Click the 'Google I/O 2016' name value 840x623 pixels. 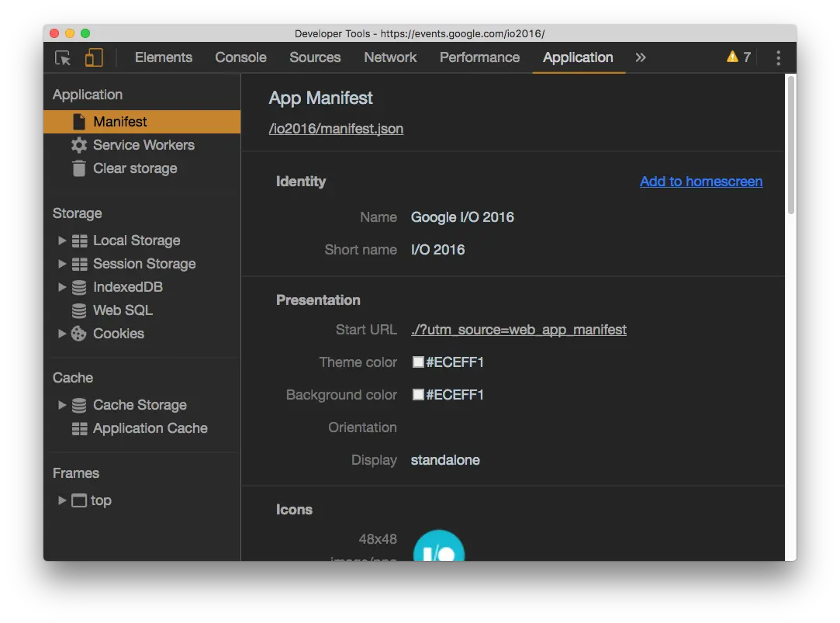(x=462, y=217)
